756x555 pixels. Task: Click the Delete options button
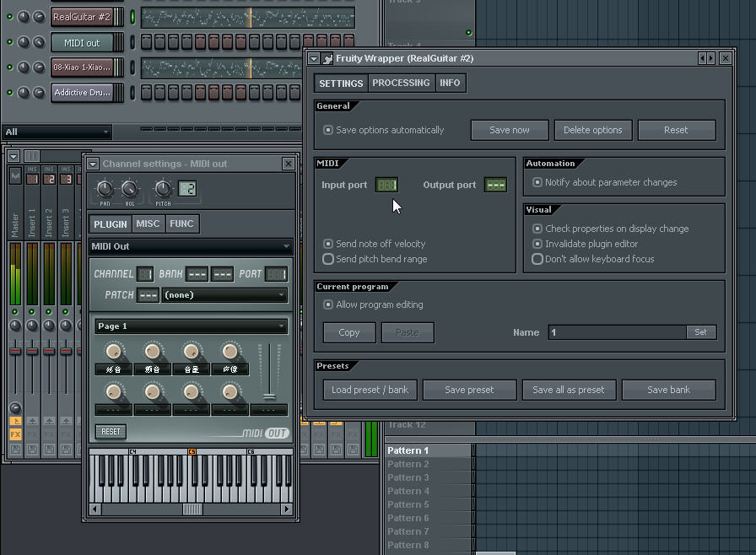[592, 130]
